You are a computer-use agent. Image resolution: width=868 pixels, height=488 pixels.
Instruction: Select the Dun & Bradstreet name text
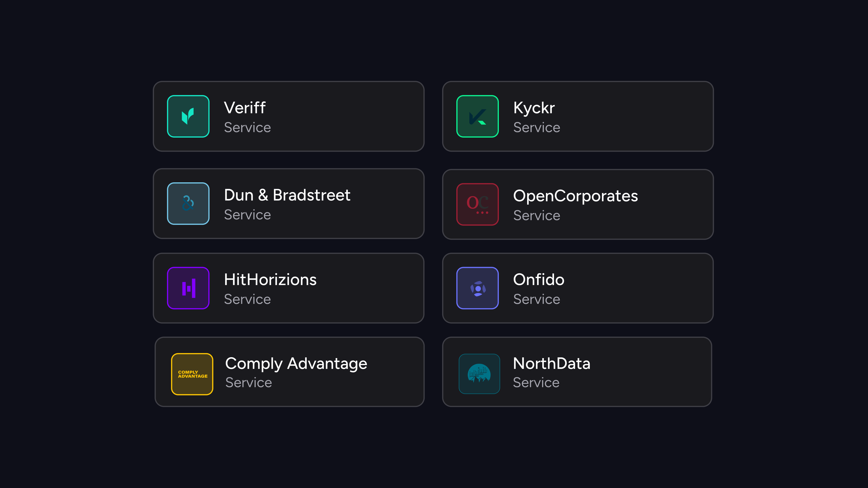(x=288, y=195)
